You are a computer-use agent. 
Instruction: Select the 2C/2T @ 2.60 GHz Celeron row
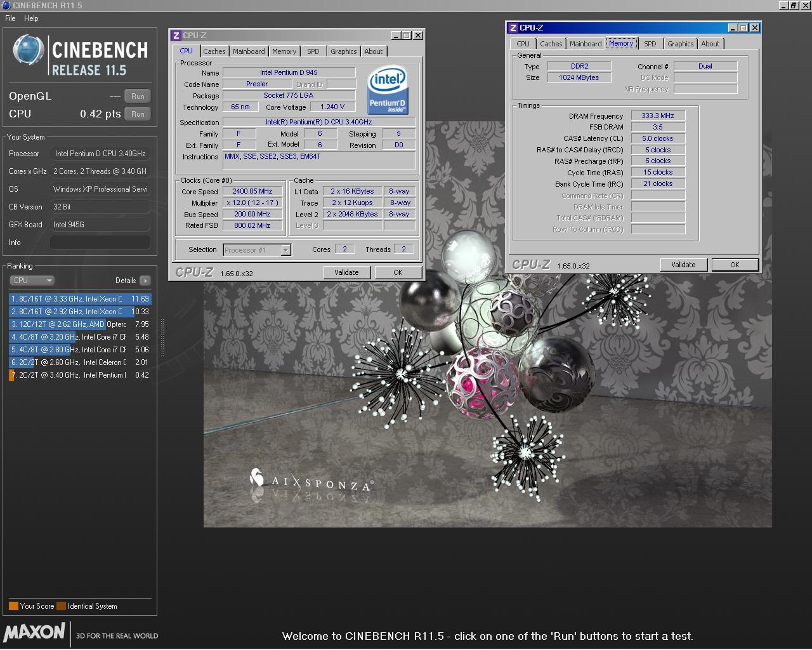pos(80,362)
